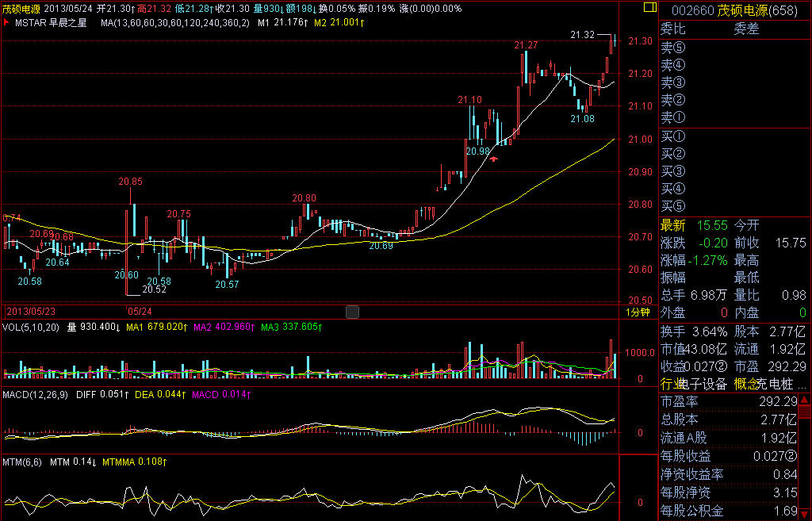Click the red triangle beside MSTAR indicator

7,23
